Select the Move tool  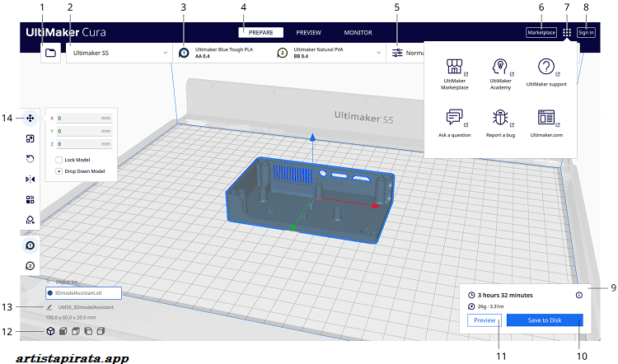pyautogui.click(x=30, y=119)
